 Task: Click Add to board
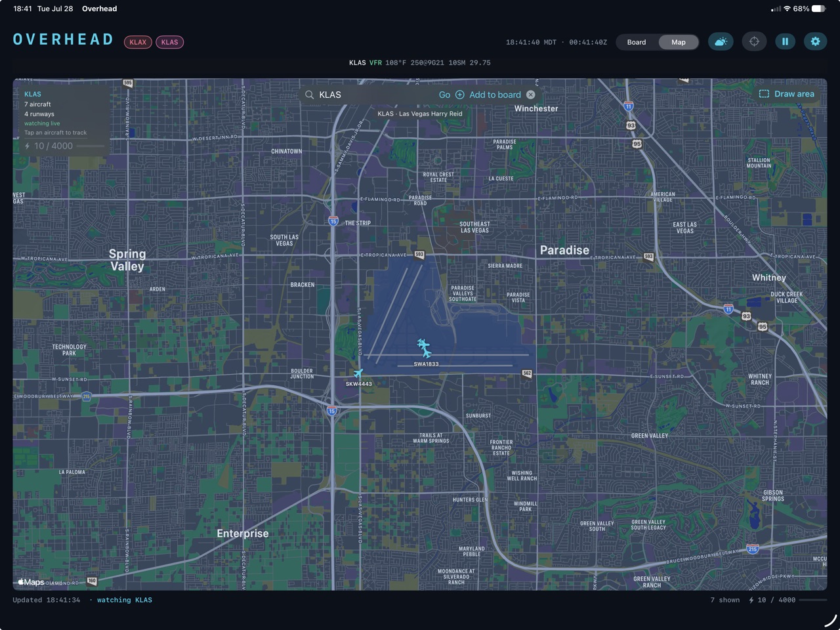(495, 94)
